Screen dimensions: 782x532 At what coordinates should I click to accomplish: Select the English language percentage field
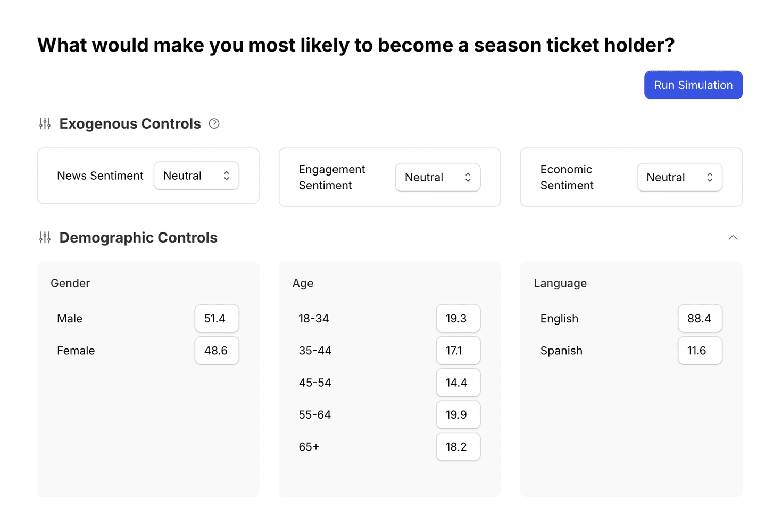point(700,318)
